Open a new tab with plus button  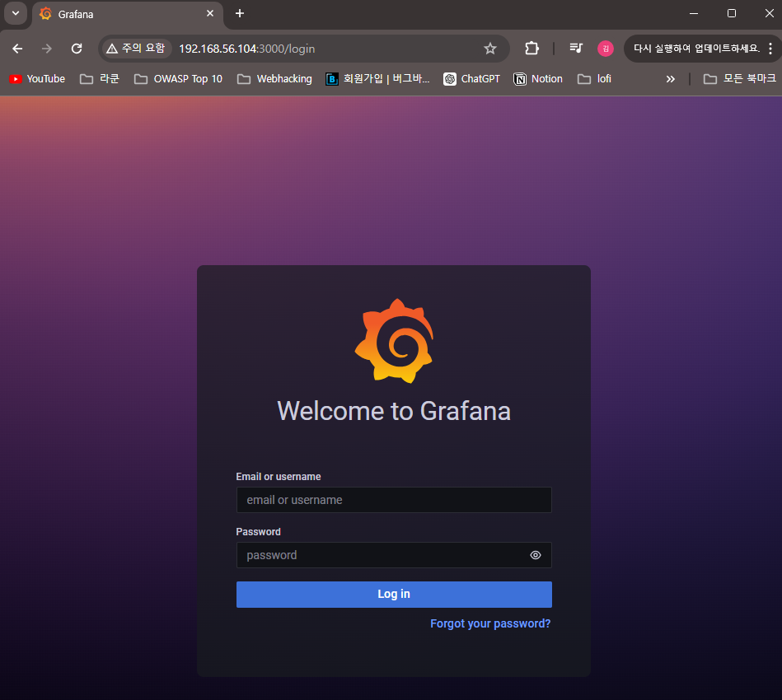coord(240,13)
